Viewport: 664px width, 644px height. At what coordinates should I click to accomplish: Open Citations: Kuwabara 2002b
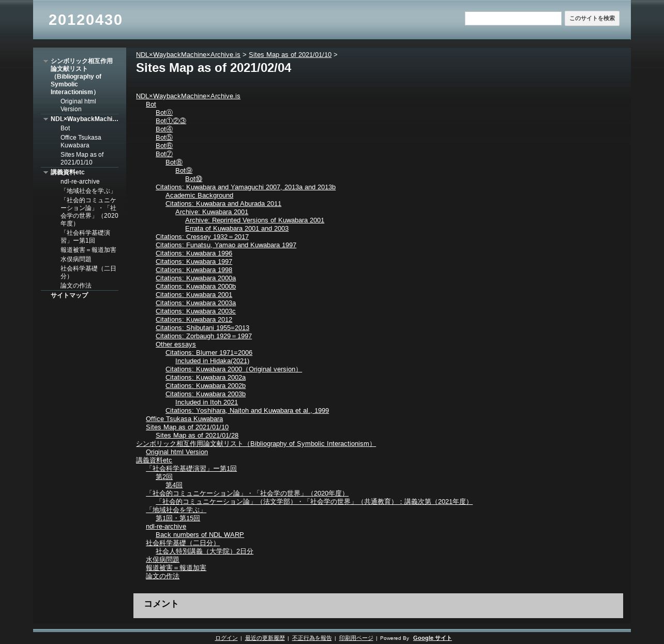(x=205, y=385)
